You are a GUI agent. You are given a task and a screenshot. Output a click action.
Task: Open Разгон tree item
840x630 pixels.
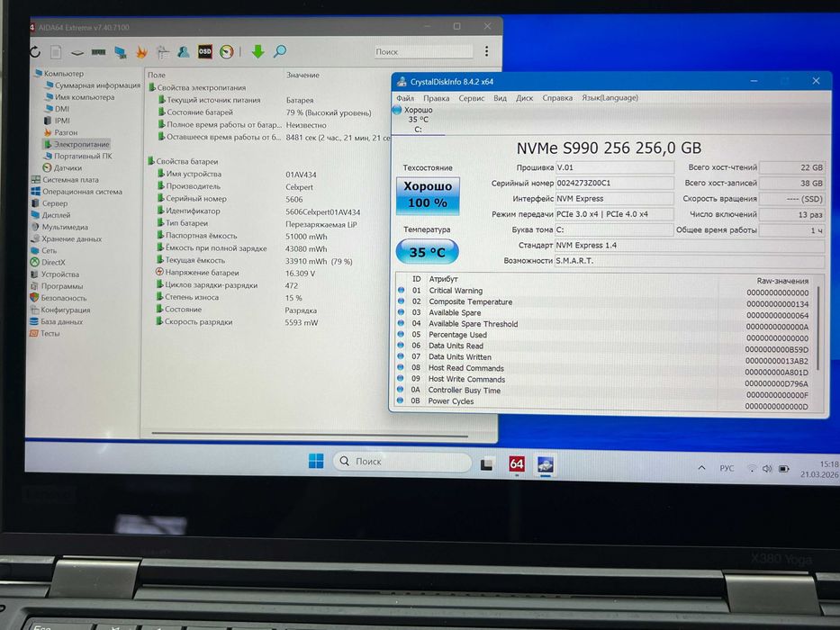click(60, 132)
